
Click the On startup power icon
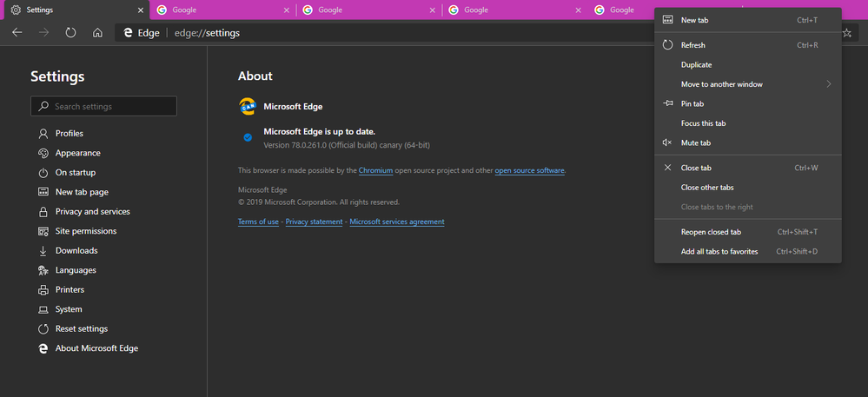tap(43, 173)
